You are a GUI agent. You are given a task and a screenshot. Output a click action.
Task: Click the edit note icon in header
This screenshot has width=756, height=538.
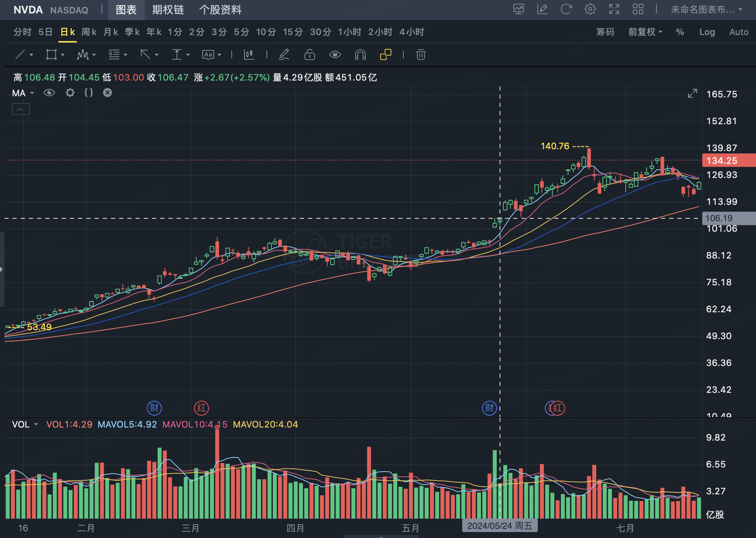coord(542,9)
